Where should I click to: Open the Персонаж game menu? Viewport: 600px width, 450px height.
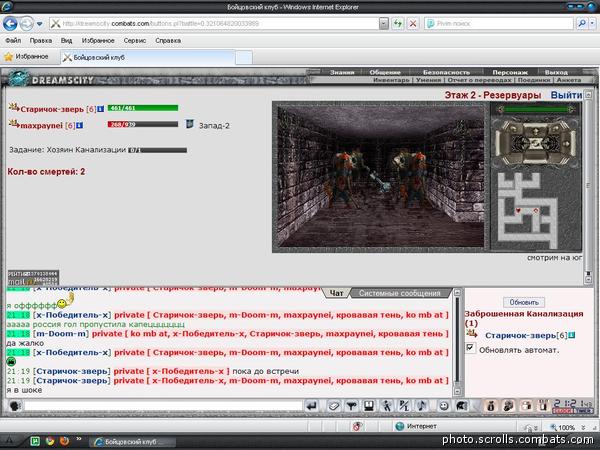coord(510,72)
